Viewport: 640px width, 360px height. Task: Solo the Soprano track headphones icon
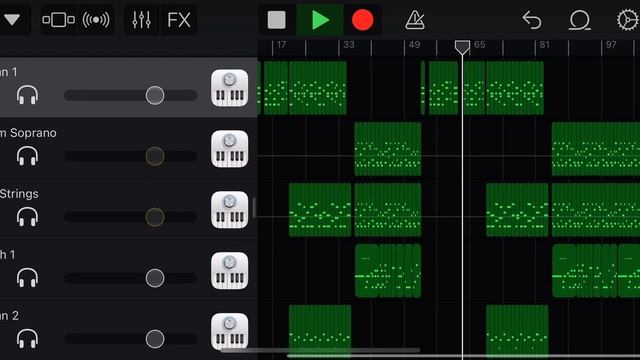(27, 156)
